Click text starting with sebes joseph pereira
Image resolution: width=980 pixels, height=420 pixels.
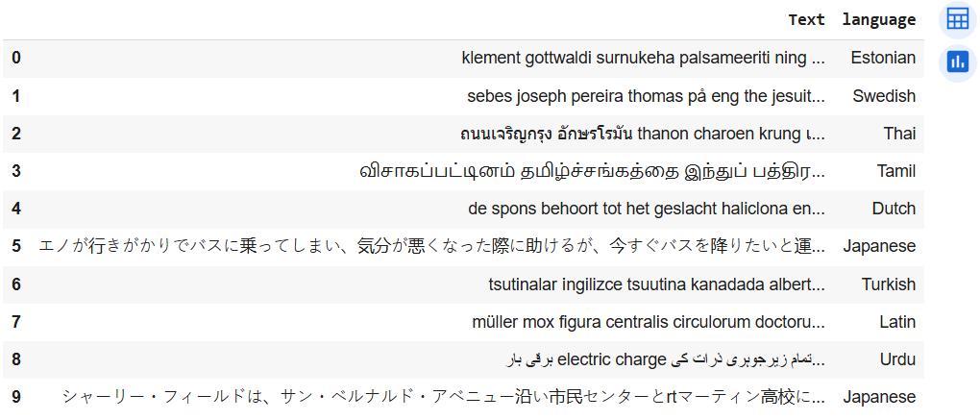coord(647,96)
